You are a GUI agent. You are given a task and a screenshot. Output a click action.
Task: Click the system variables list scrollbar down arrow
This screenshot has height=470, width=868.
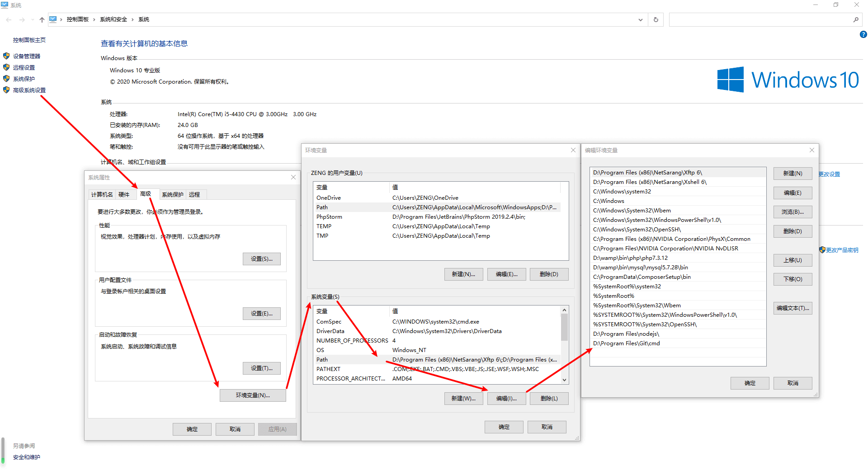564,380
